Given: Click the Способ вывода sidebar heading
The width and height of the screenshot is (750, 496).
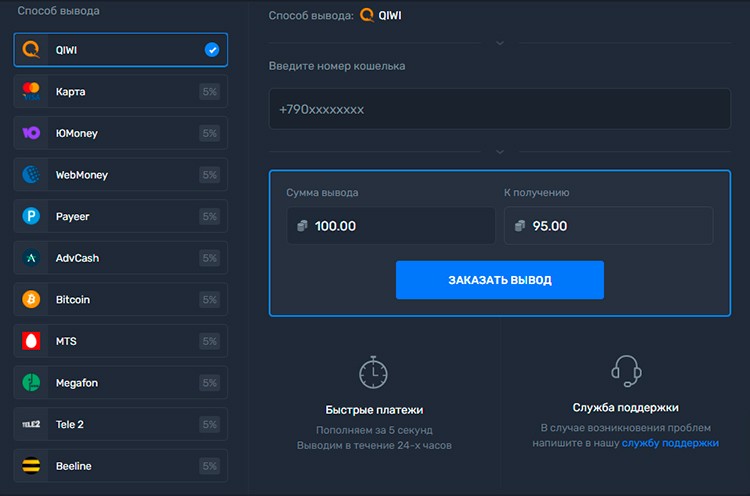Looking at the screenshot, I should pyautogui.click(x=58, y=11).
